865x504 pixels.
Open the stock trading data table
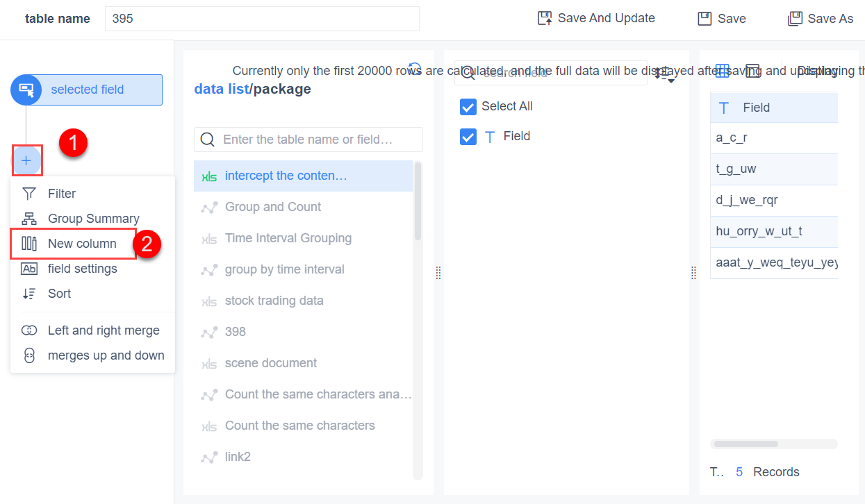click(274, 300)
